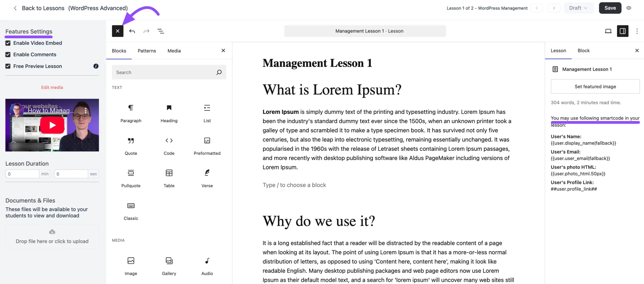The image size is (644, 284).
Task: Preview the lesson with the eye icon
Action: (629, 8)
